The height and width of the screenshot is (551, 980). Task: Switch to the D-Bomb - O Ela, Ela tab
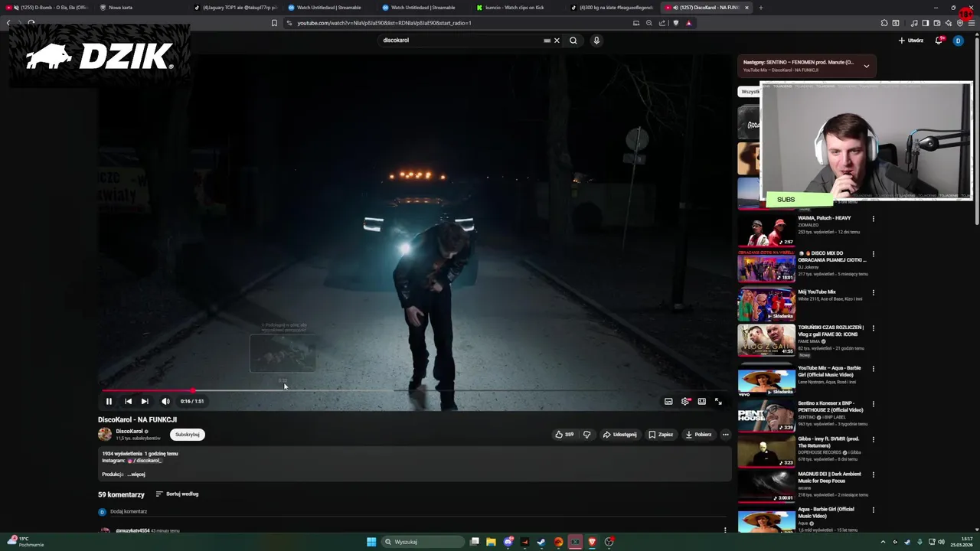click(x=47, y=8)
